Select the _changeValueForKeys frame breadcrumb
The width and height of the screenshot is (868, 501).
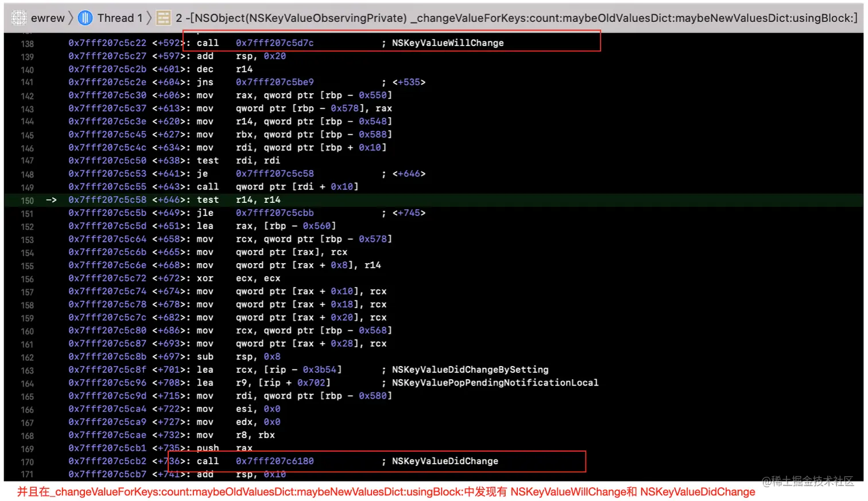tap(517, 18)
